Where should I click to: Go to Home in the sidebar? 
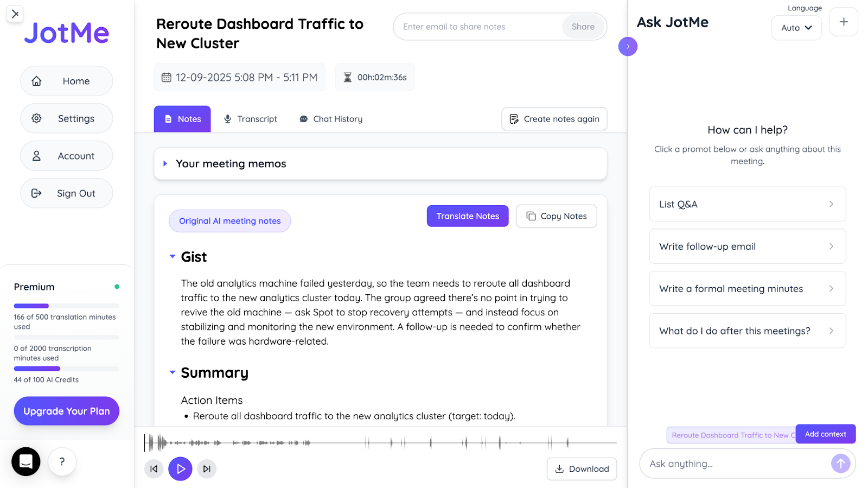(67, 81)
